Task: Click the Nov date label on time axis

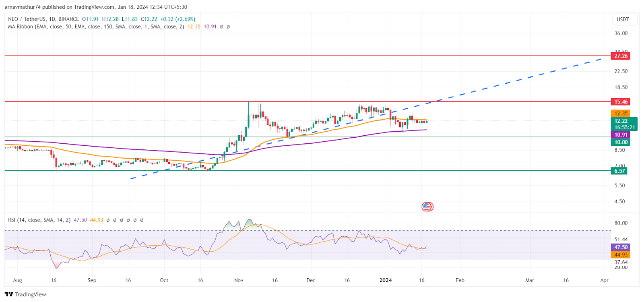Action: coord(239,280)
